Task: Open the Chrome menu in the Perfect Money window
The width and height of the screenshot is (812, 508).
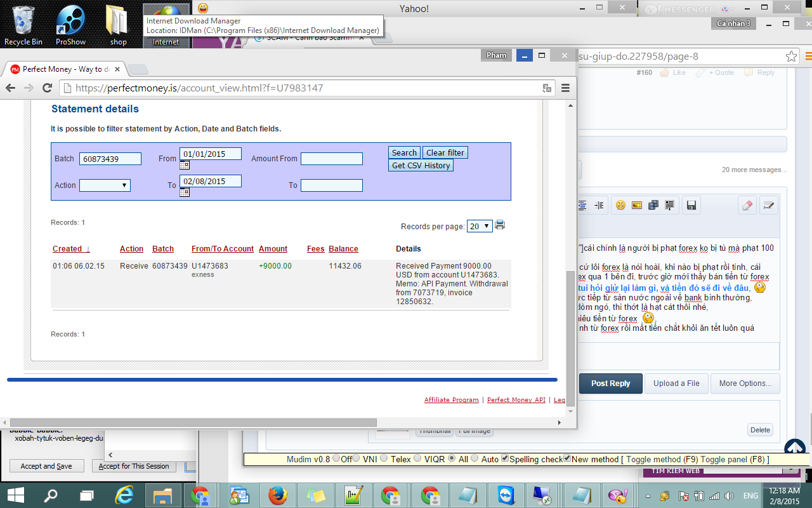Action: click(x=566, y=88)
